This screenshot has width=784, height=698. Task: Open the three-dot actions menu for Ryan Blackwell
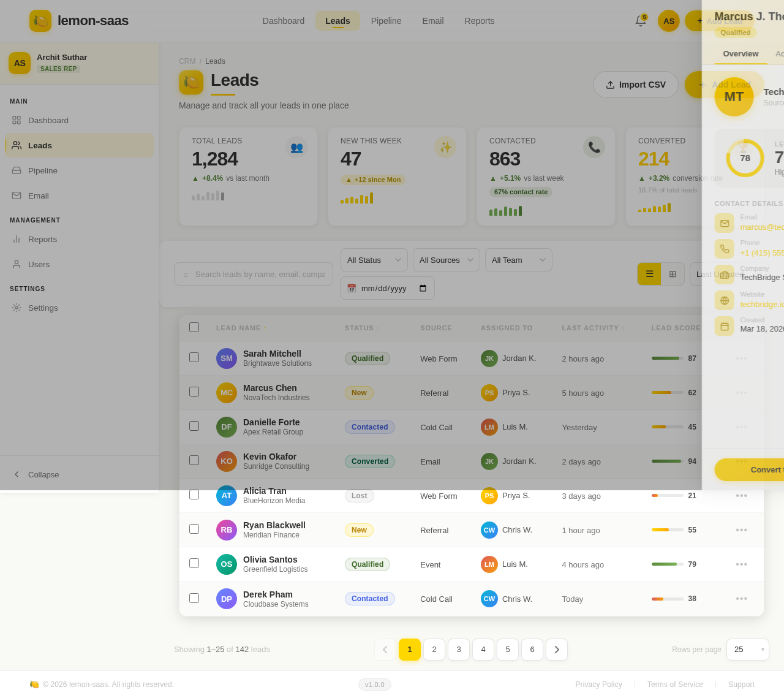click(x=741, y=529)
